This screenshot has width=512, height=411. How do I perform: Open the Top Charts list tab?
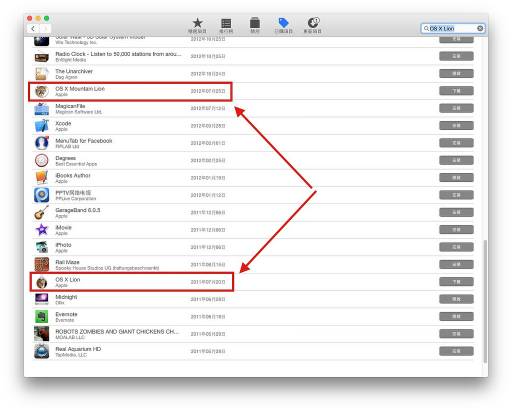(226, 25)
